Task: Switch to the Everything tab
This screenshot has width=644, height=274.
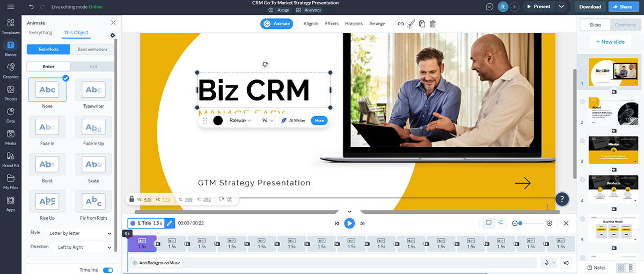Action: (41, 33)
